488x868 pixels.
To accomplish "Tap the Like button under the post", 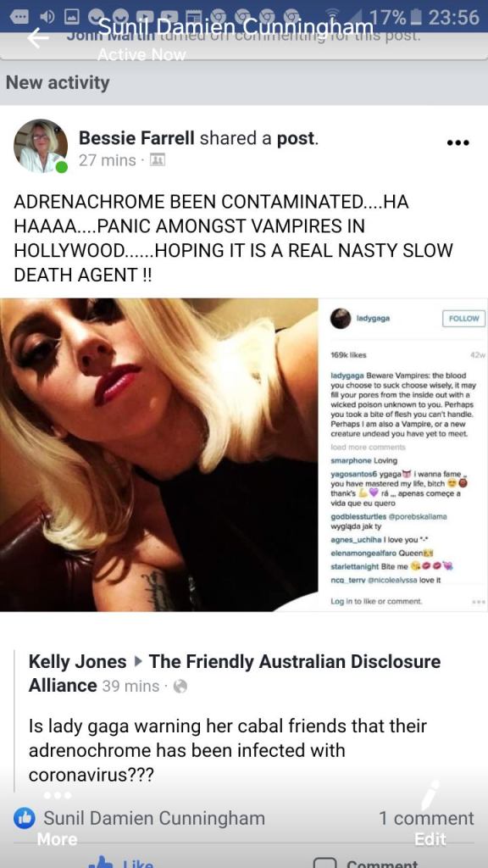I will pyautogui.click(x=120, y=861).
